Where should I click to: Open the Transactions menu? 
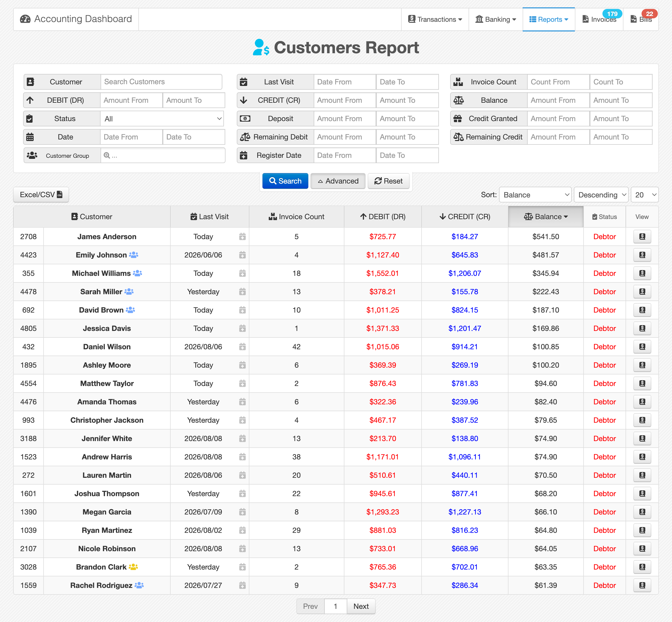point(435,19)
